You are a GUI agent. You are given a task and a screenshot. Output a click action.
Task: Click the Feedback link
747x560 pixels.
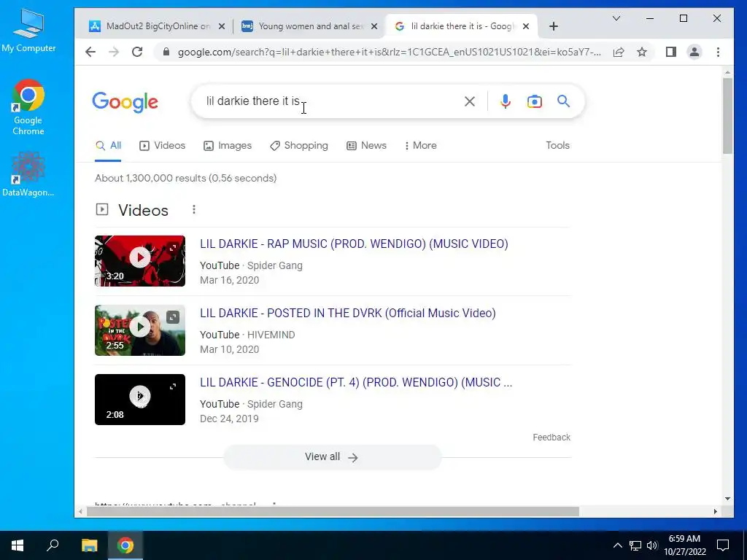click(x=551, y=437)
